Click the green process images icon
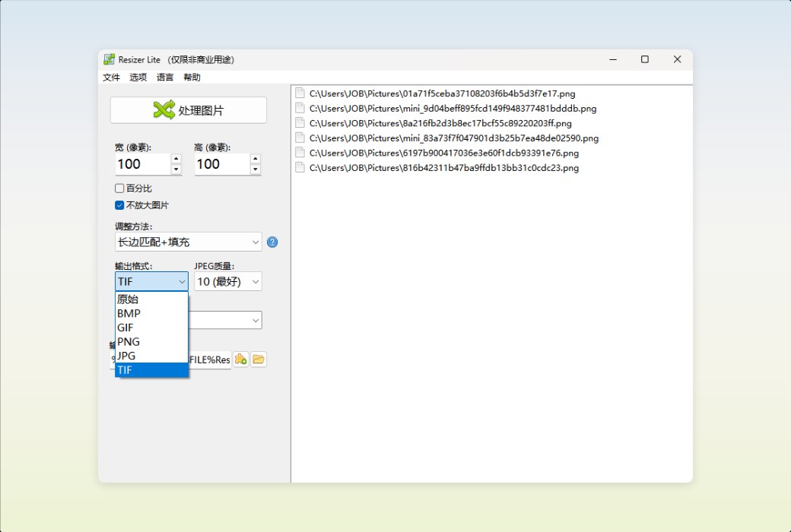The height and width of the screenshot is (532, 791). tap(162, 109)
